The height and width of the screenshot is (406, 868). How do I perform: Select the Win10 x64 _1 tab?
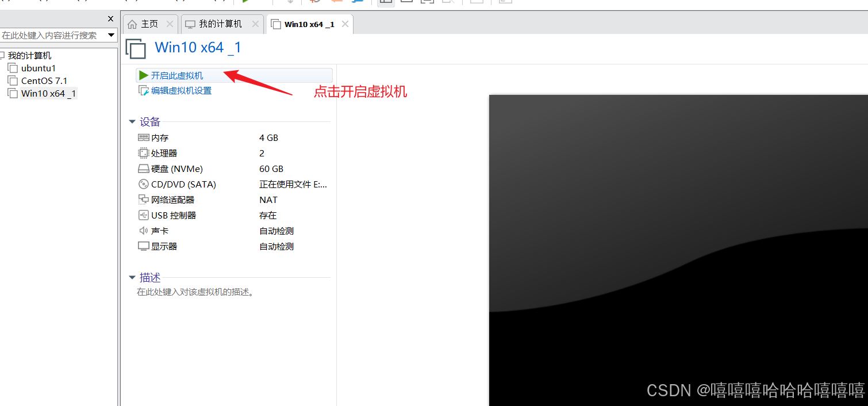click(x=309, y=24)
